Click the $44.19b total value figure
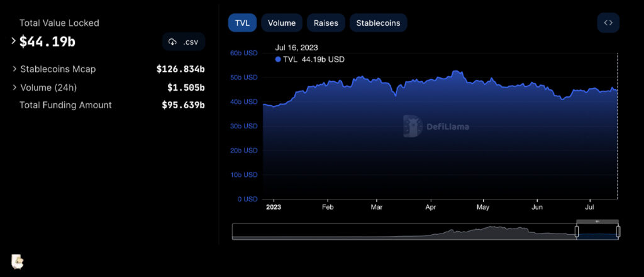This screenshot has height=277, width=644. point(47,42)
